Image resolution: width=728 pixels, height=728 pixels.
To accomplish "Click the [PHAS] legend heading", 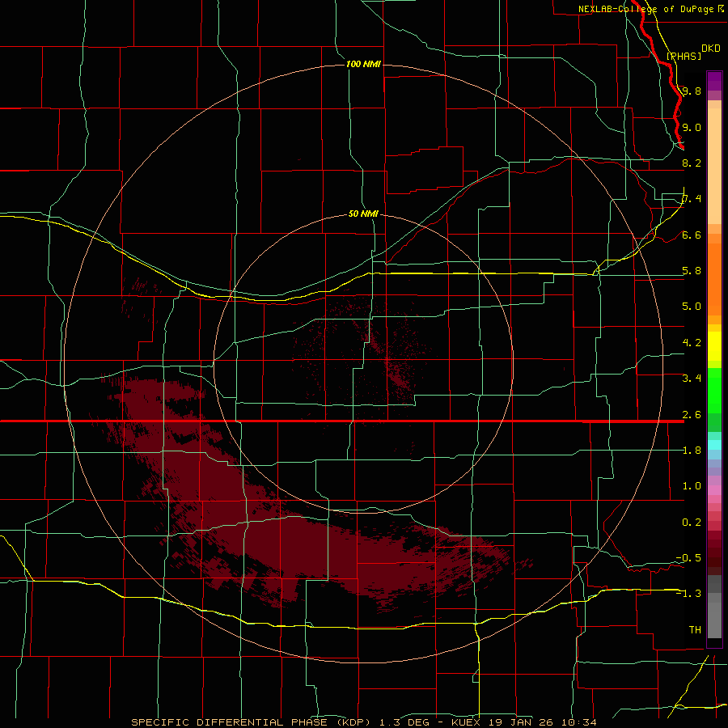I will tap(684, 56).
